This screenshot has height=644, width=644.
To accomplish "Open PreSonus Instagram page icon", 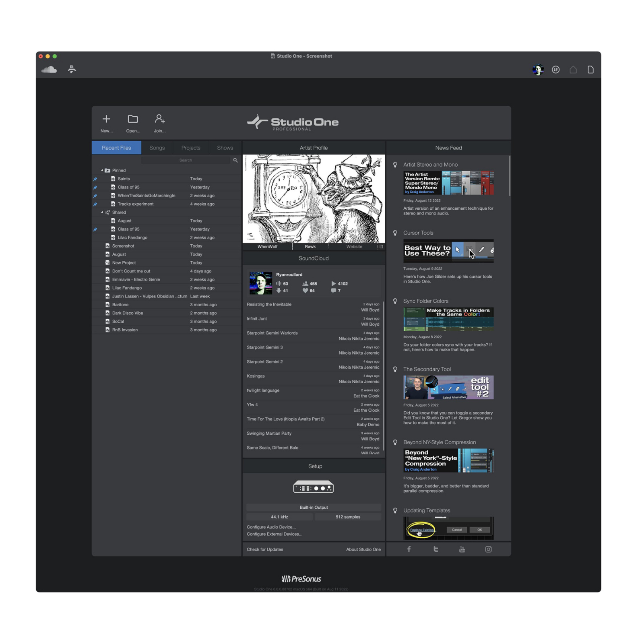I will (488, 549).
